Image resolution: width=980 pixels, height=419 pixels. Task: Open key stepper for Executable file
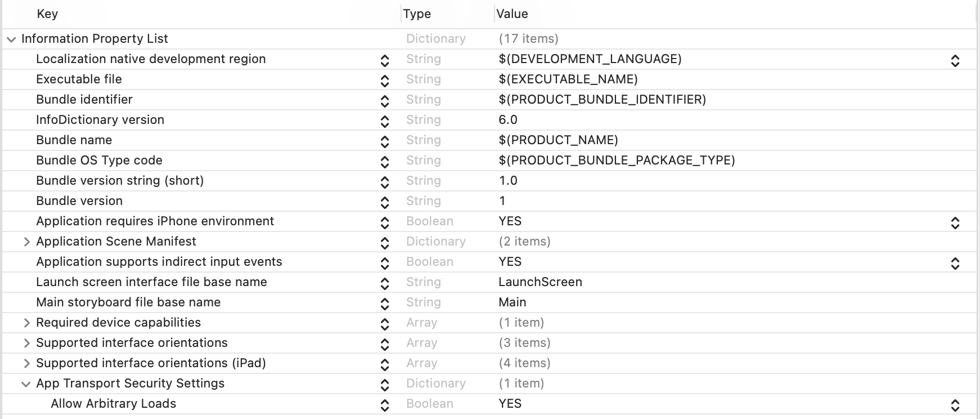point(385,81)
